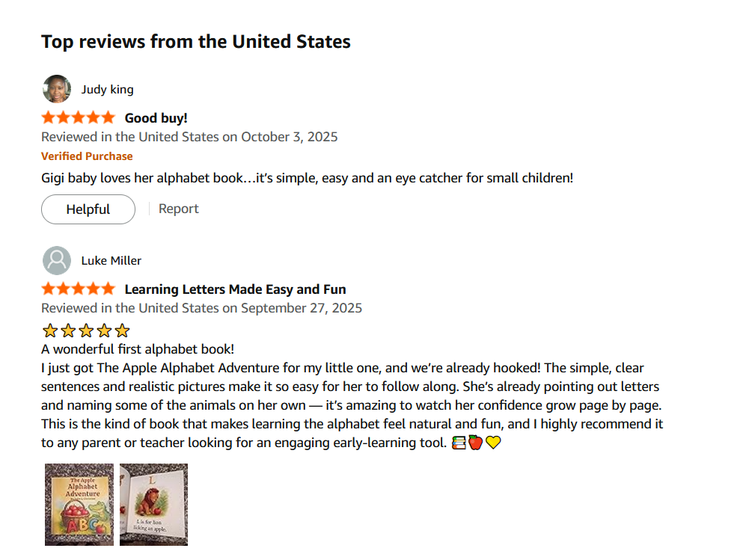Image resolution: width=749 pixels, height=560 pixels.
Task: Click Luke Miller's default avatar icon
Action: (x=57, y=260)
